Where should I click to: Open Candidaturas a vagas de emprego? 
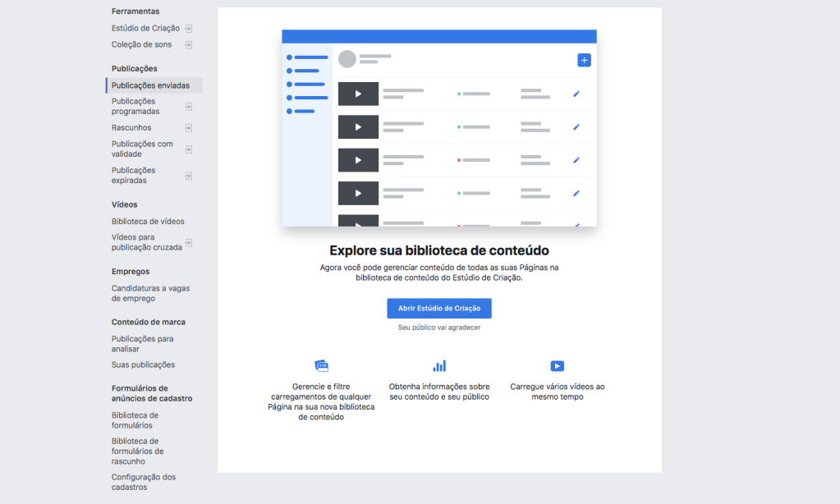(150, 294)
